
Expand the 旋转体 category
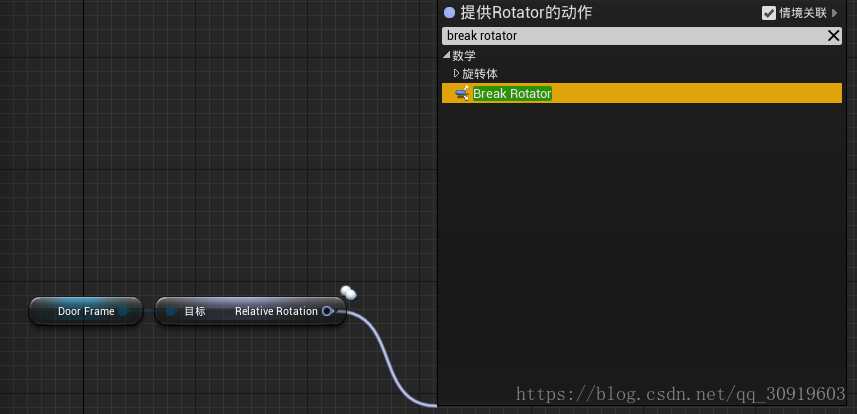coord(456,73)
